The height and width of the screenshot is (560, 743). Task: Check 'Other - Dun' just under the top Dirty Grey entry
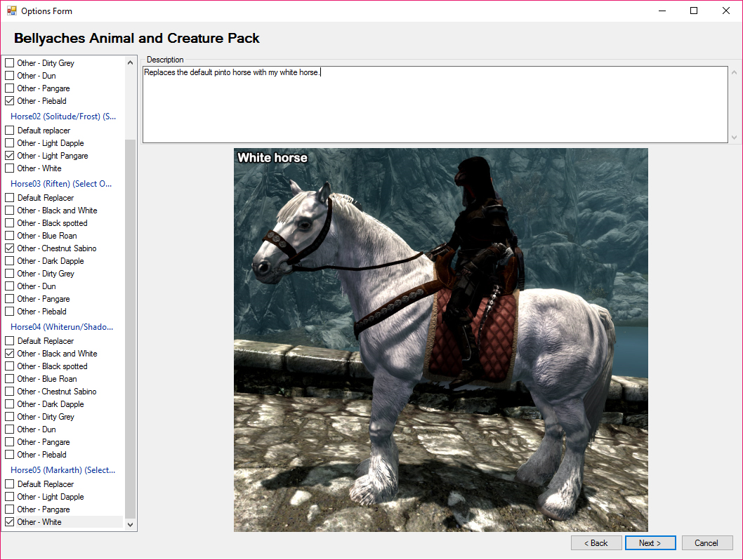click(x=9, y=76)
